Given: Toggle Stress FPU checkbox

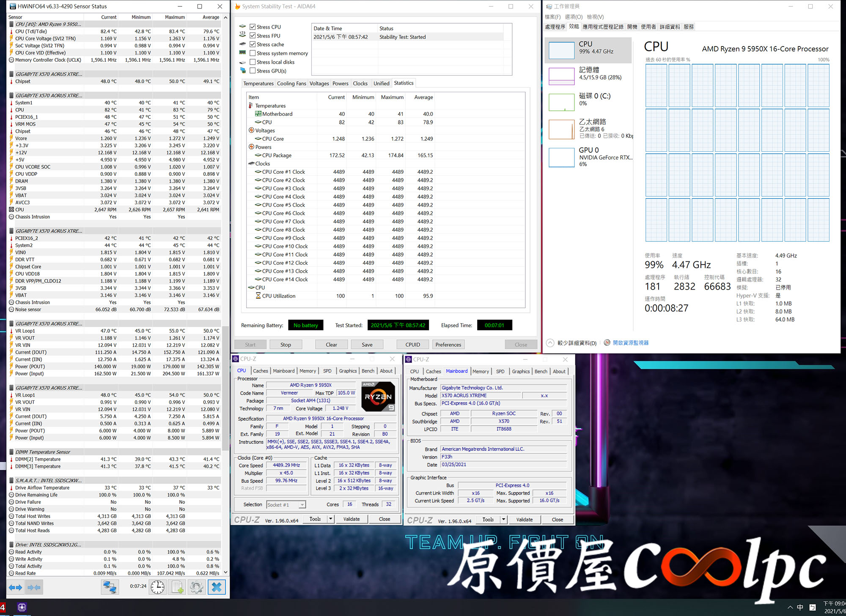Looking at the screenshot, I should pos(253,36).
